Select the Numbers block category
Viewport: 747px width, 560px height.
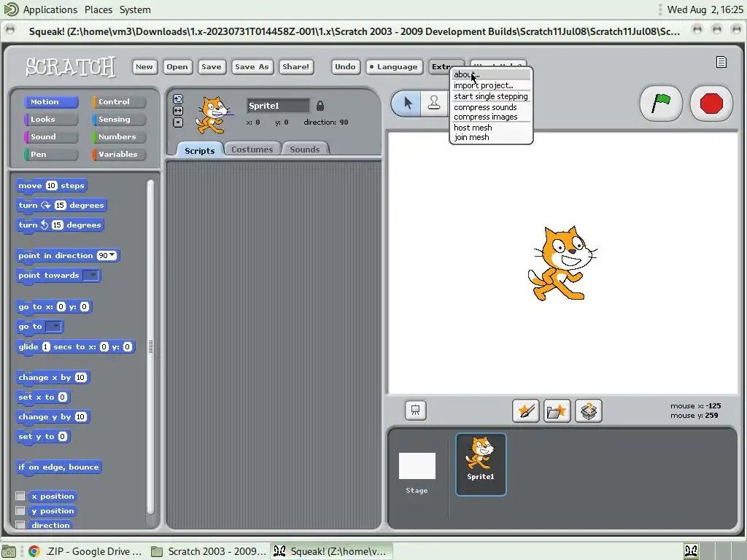119,136
